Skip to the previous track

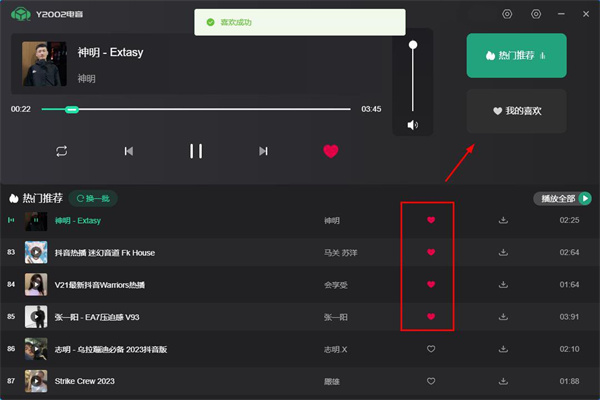(x=128, y=151)
